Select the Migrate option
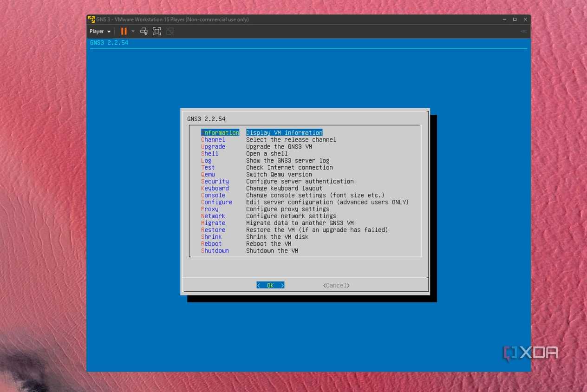The height and width of the screenshot is (392, 587). click(213, 223)
